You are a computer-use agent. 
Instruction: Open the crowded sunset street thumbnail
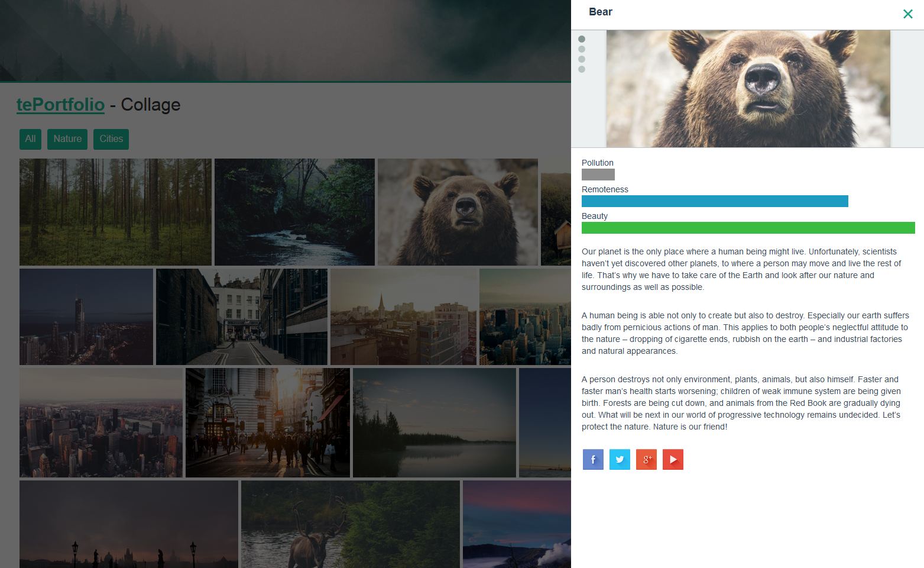pos(268,422)
